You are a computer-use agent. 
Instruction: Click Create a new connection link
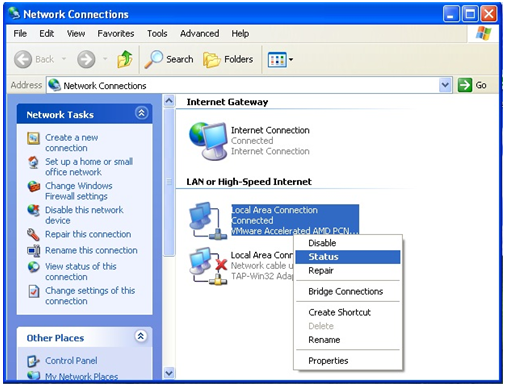click(71, 142)
